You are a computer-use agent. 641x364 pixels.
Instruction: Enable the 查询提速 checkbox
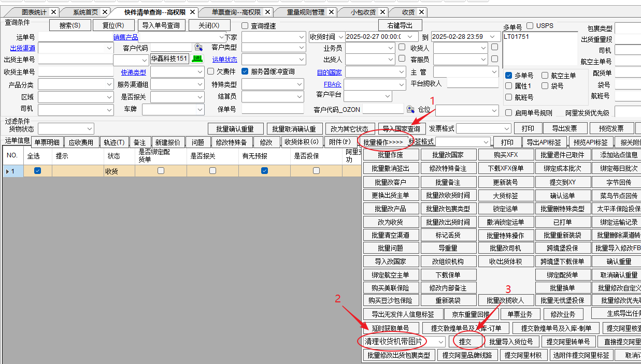245,26
